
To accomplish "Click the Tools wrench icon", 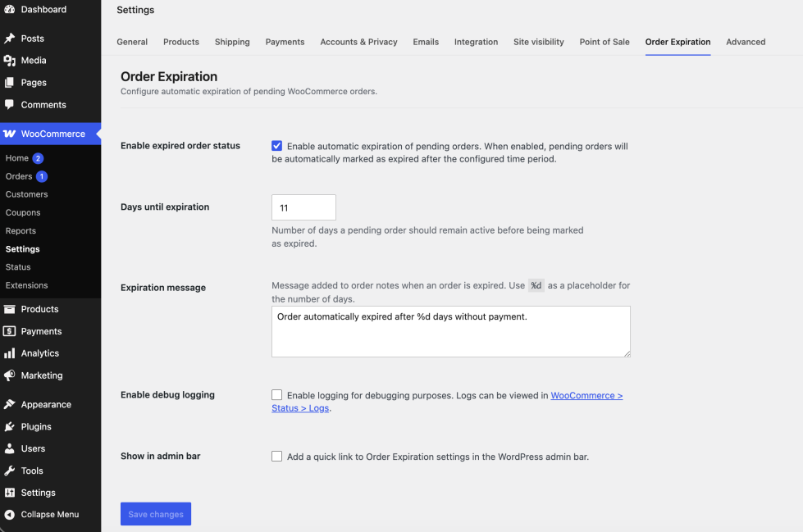I will coord(9,471).
